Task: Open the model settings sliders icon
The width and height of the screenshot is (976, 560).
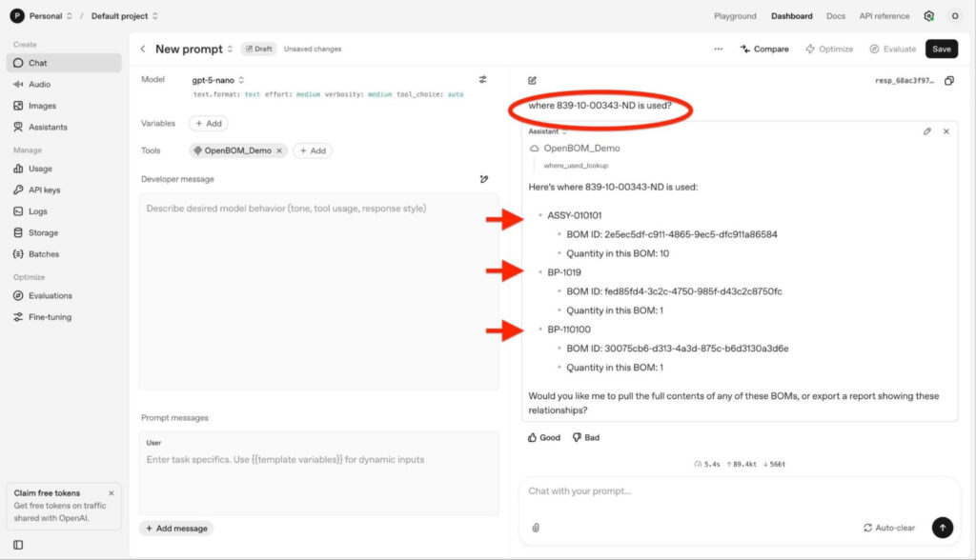Action: coord(483,80)
